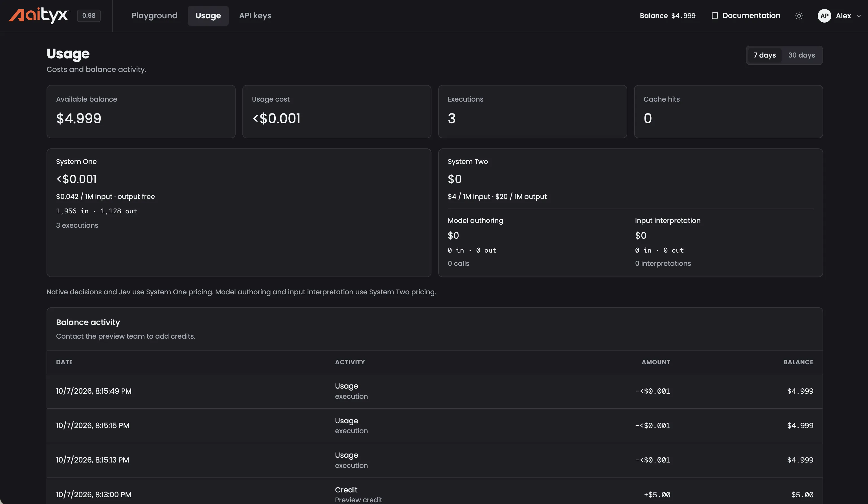
Task: Click the Executions value 3
Action: point(451,119)
